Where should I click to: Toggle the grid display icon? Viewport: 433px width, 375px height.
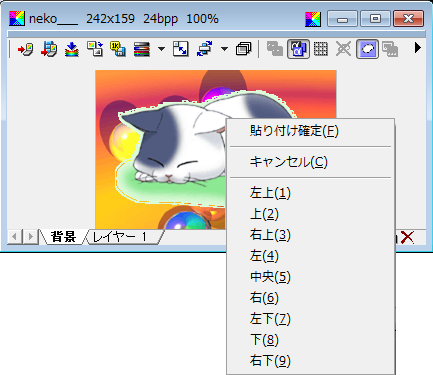321,49
